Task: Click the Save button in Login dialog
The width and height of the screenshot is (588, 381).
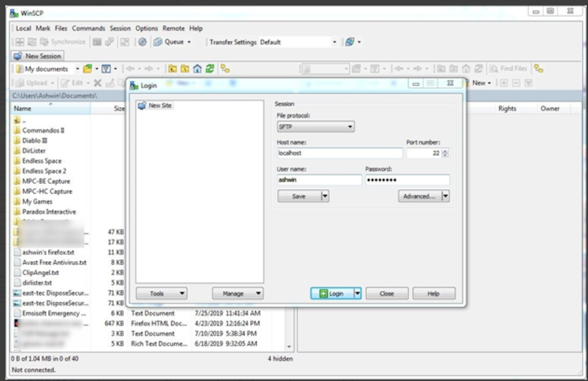Action: pyautogui.click(x=299, y=196)
